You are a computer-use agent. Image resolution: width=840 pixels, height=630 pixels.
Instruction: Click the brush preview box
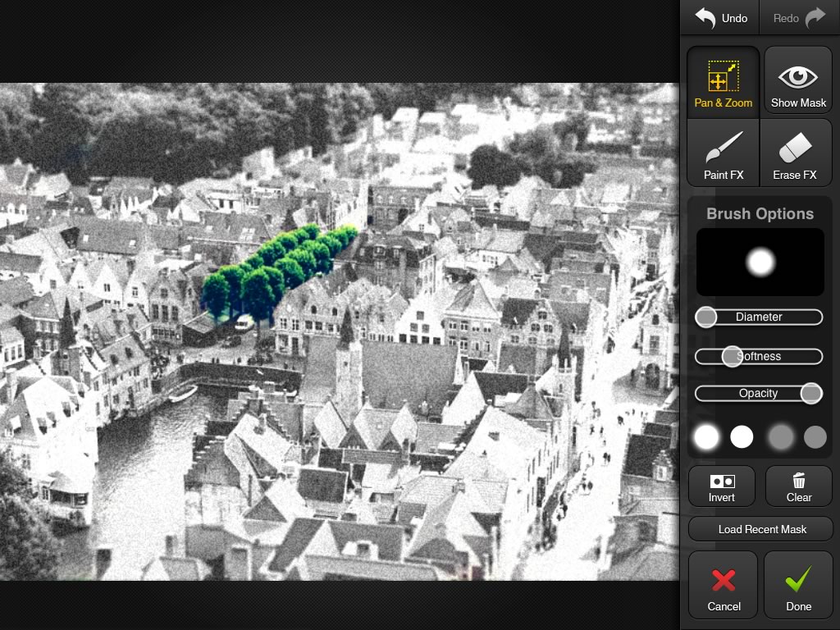[760, 262]
